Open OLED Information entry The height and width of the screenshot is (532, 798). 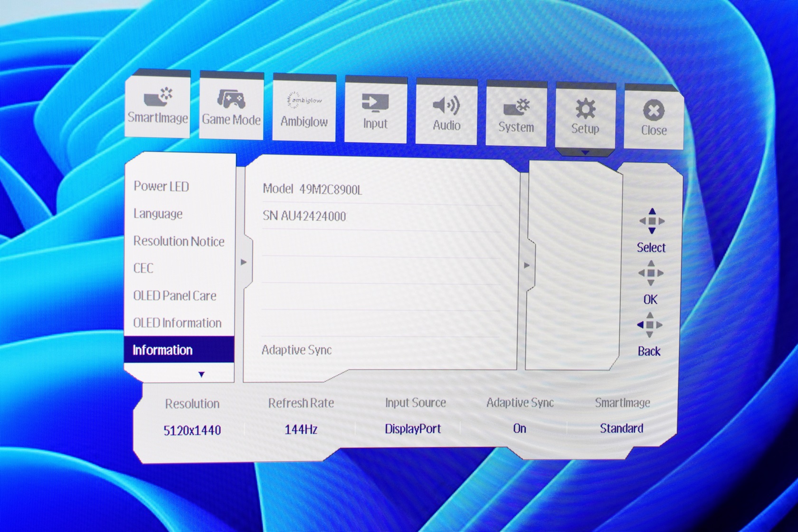[x=177, y=323]
